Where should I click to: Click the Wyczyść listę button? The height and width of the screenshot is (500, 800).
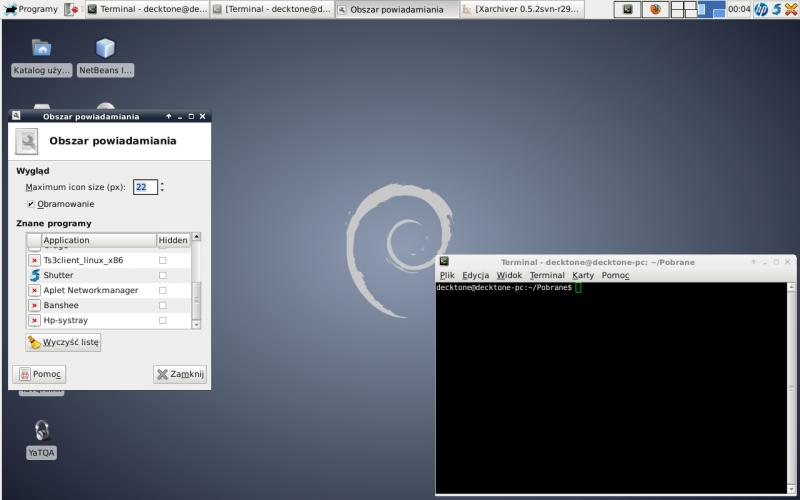[64, 342]
